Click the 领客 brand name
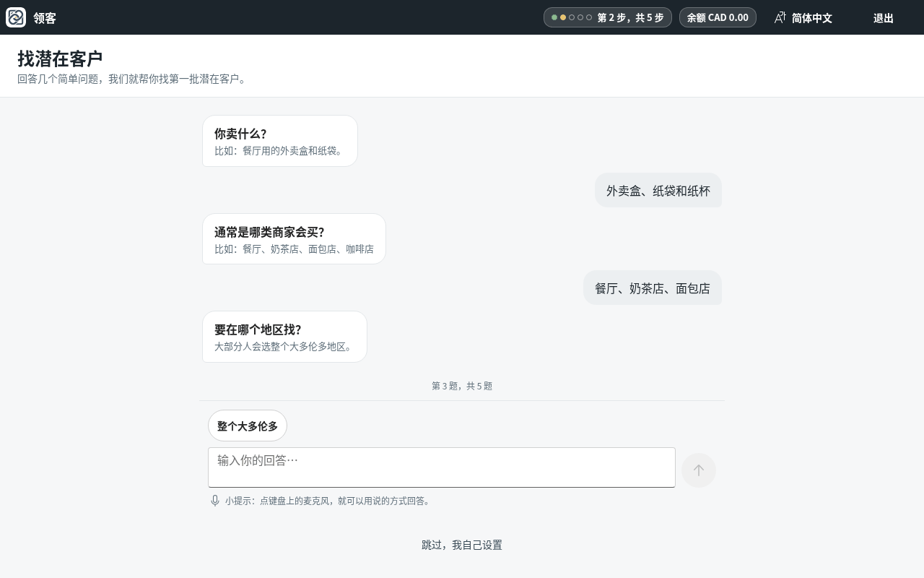Viewport: 924px width, 578px height. [x=45, y=18]
